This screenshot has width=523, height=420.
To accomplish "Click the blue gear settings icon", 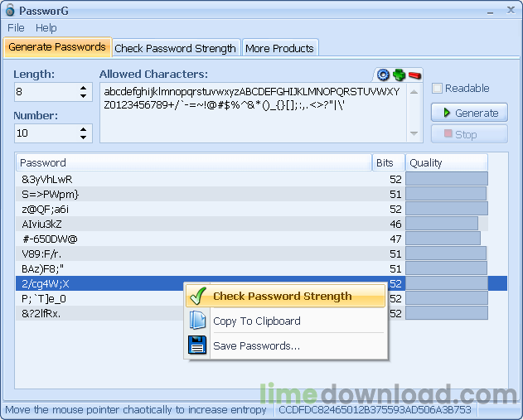I will point(383,75).
